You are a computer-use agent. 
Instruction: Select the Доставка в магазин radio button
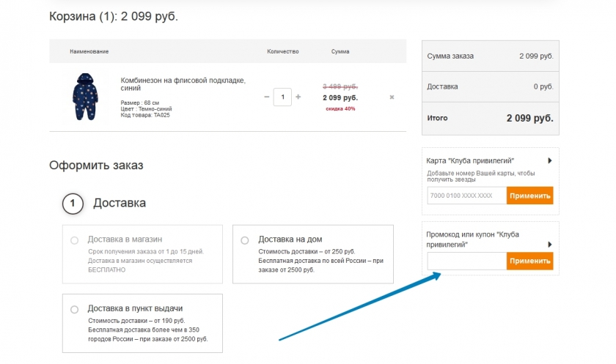[74, 240]
